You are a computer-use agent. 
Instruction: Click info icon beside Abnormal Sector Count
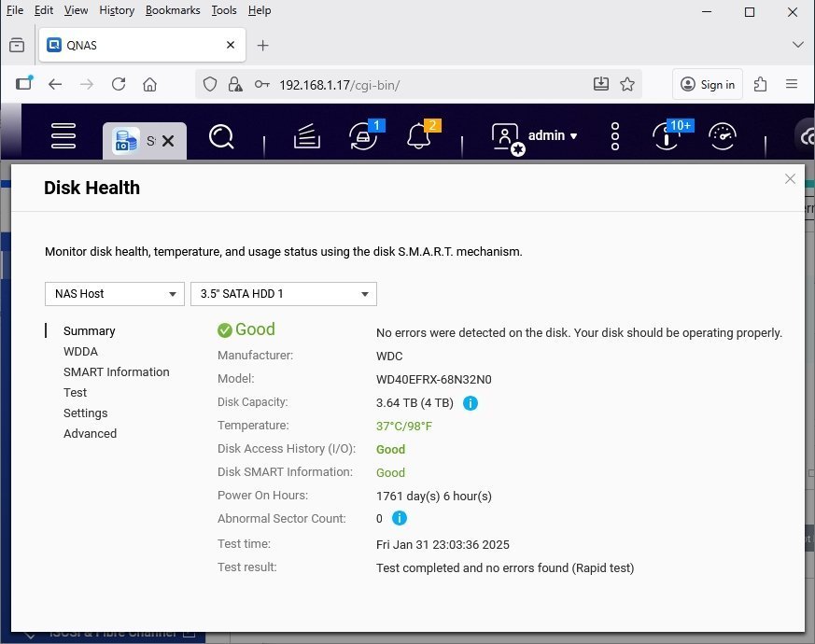[399, 518]
